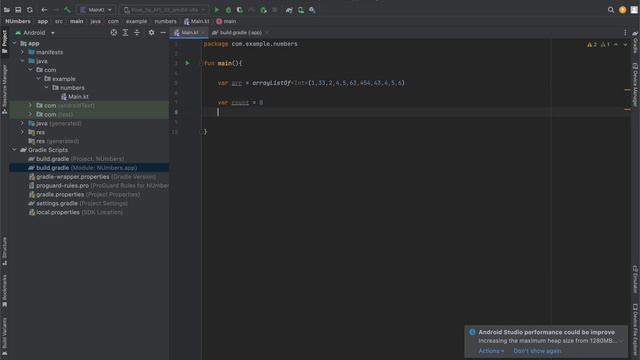Screen dimensions: 640x360
Task: Open the MainKt run configuration dropdown
Action: pyautogui.click(x=96, y=10)
